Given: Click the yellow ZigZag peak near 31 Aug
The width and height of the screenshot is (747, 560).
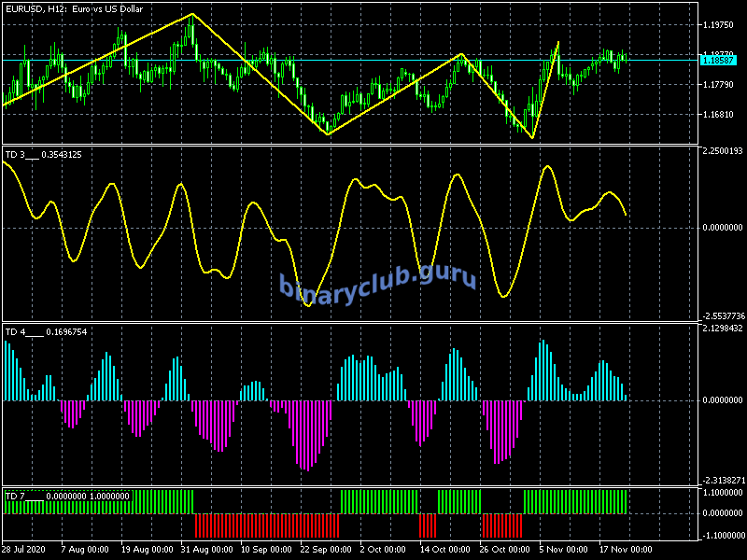Looking at the screenshot, I should (x=192, y=14).
